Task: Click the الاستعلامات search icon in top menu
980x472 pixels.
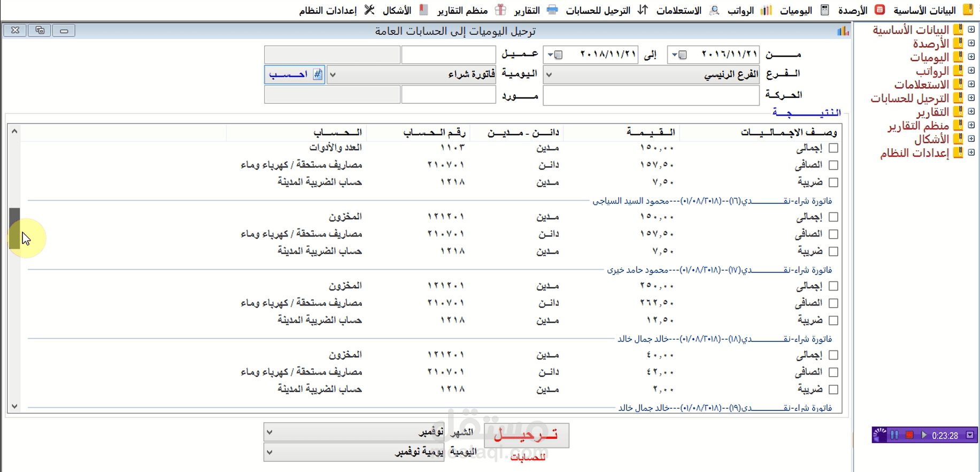Action: point(714,10)
